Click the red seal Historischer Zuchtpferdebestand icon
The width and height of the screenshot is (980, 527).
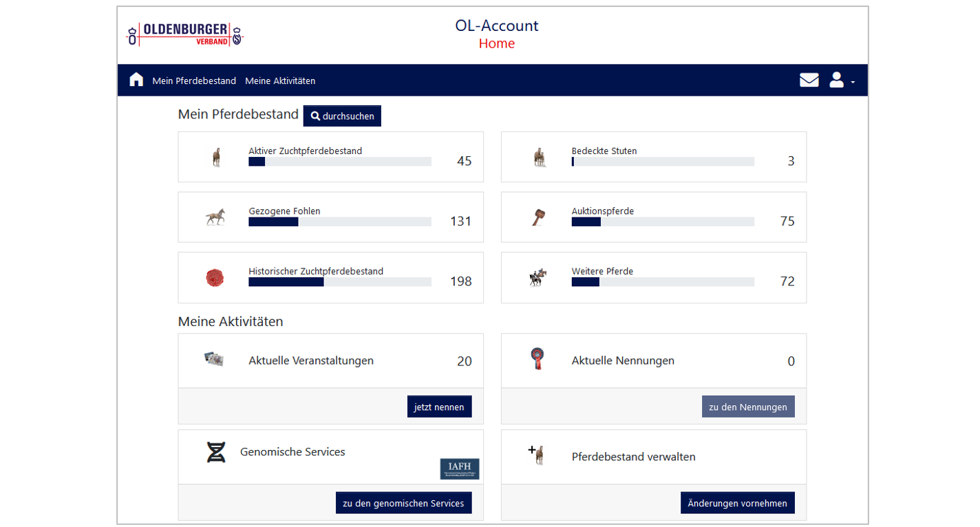[x=215, y=278]
